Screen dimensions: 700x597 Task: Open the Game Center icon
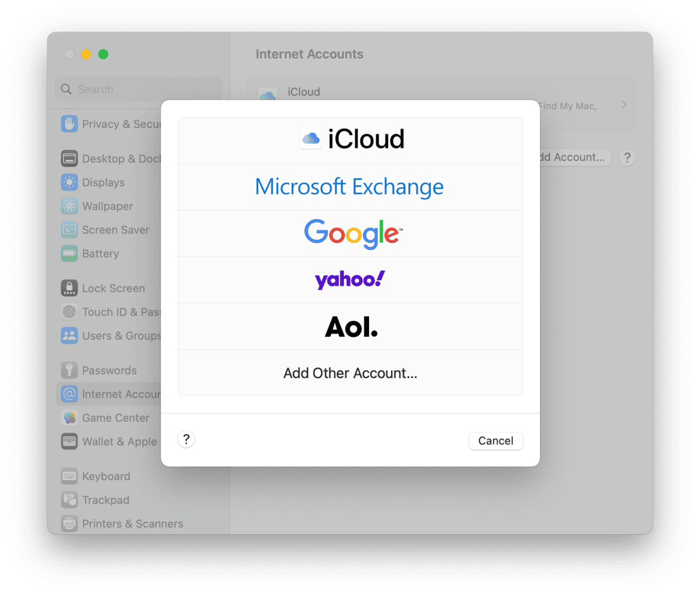point(70,418)
